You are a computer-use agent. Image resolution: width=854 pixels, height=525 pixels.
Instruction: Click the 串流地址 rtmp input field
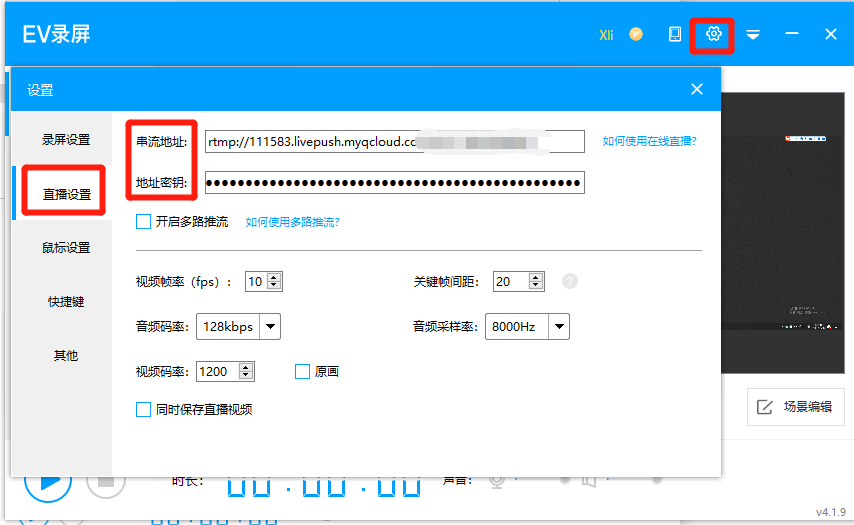coord(394,142)
